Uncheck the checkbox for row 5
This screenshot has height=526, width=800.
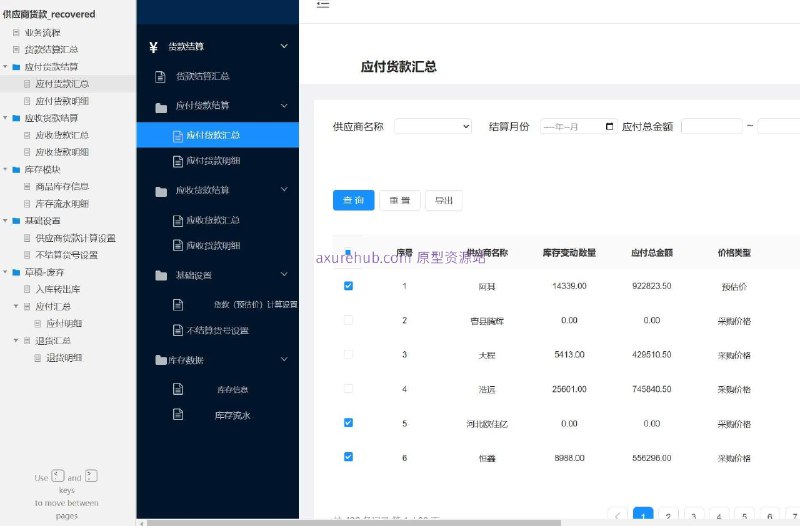pyautogui.click(x=348, y=422)
